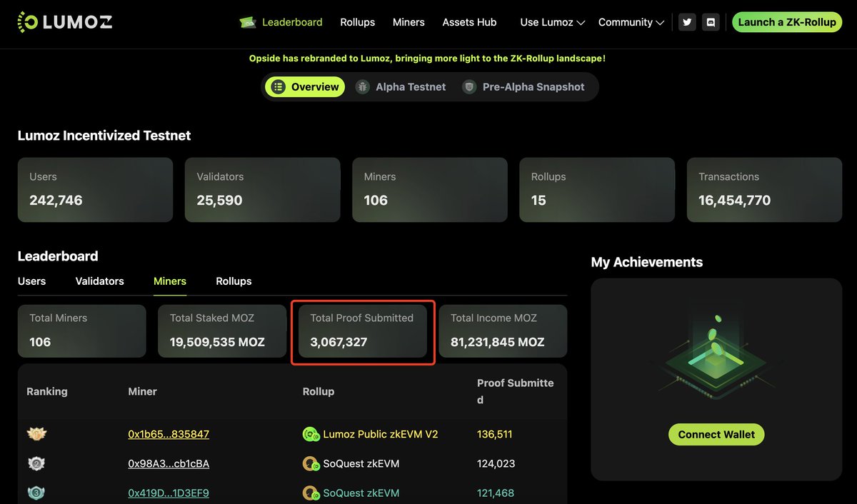Click the Pre-Alpha Snapshot shield icon
The width and height of the screenshot is (857, 504).
click(x=469, y=87)
